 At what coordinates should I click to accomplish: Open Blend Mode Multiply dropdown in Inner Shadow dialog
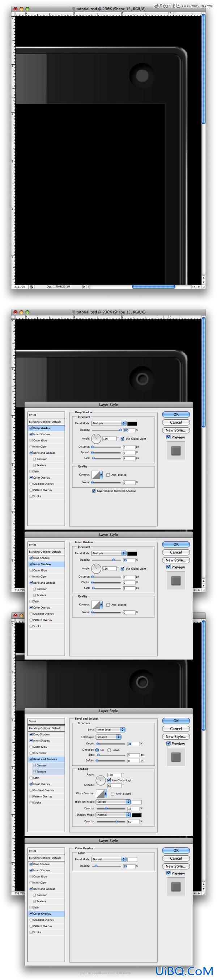pyautogui.click(x=109, y=553)
